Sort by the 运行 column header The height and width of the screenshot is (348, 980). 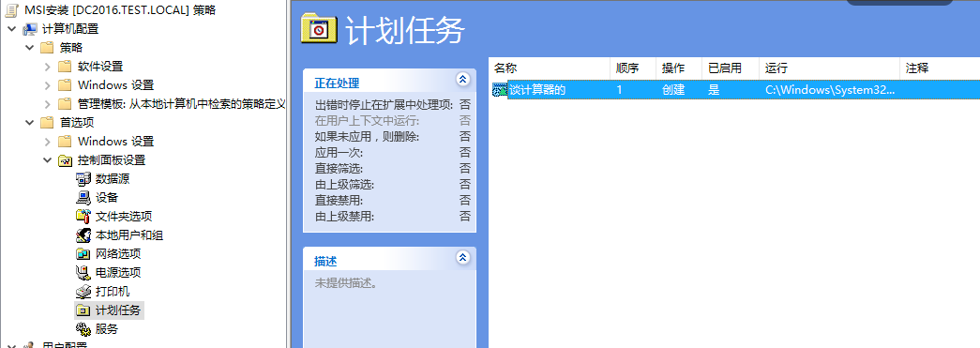pyautogui.click(x=829, y=68)
